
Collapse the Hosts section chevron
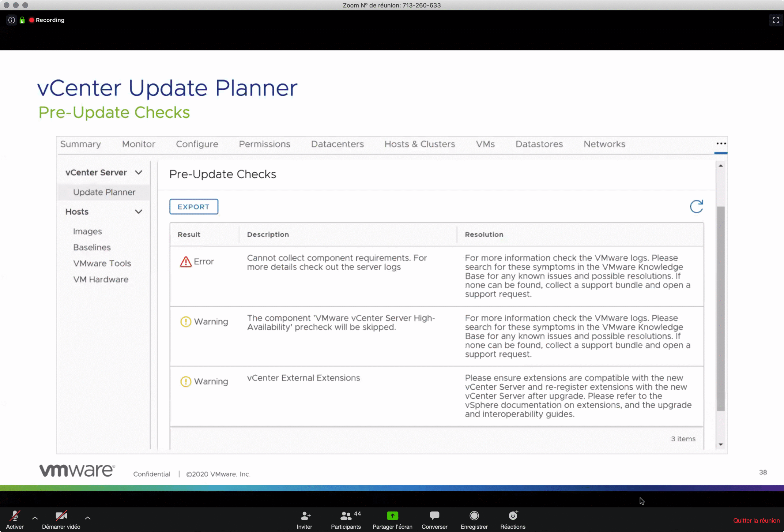pos(138,212)
